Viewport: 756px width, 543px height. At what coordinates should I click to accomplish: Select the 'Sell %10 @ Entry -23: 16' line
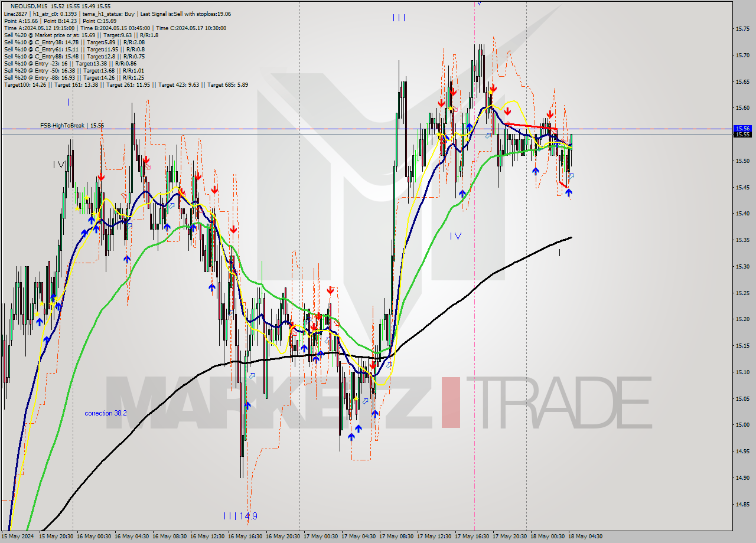point(70,63)
